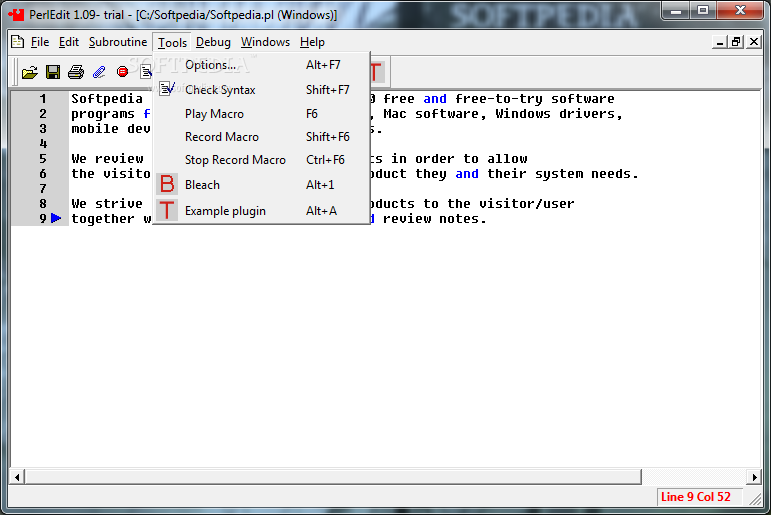Click the Check Syntax menu icon
The height and width of the screenshot is (515, 771).
[167, 89]
